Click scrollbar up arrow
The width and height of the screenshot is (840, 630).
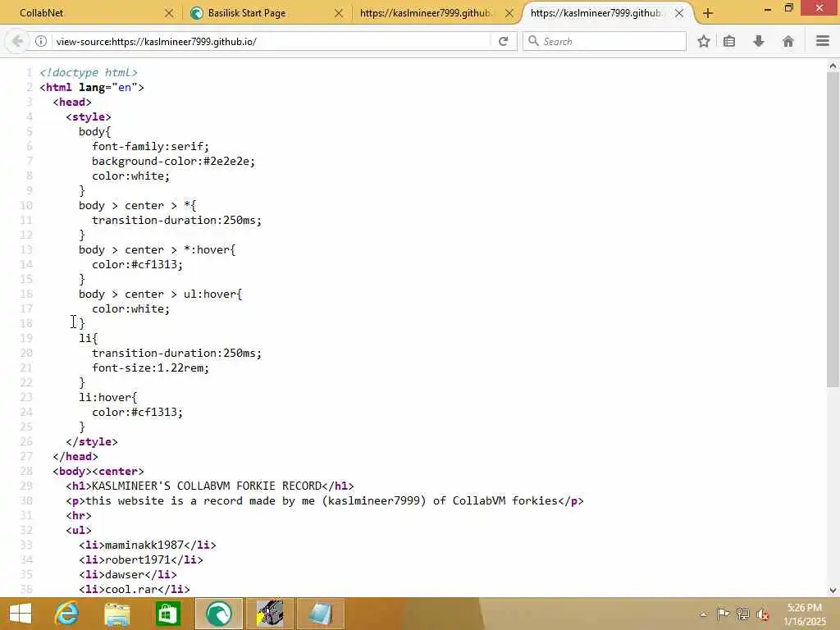click(833, 66)
